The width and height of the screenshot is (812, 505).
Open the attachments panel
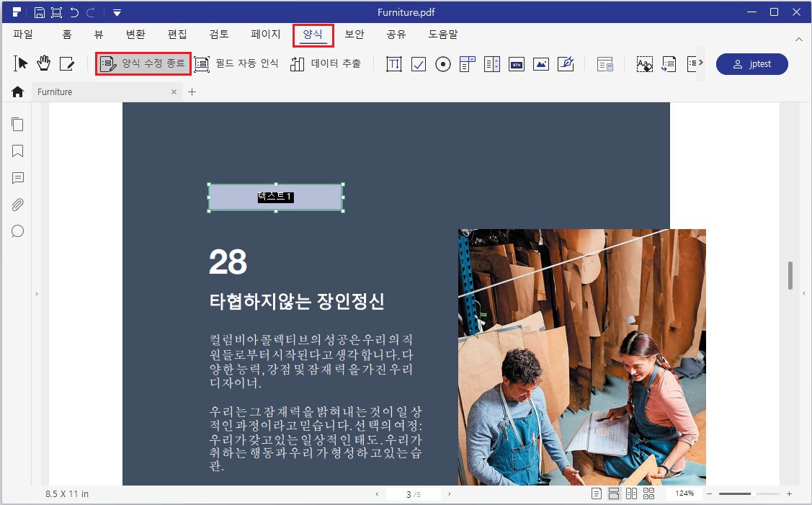17,205
